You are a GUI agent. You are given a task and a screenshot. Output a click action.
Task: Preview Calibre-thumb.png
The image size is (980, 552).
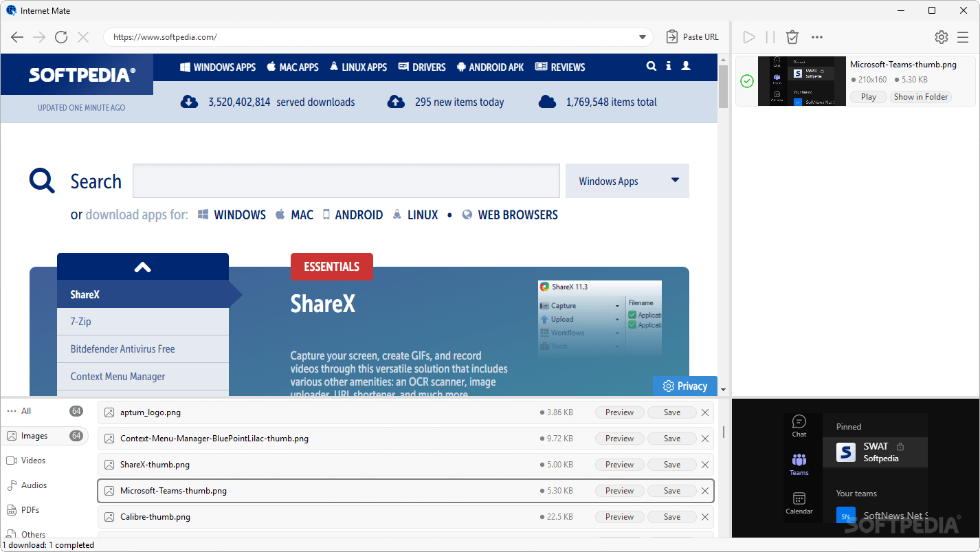pyautogui.click(x=619, y=517)
